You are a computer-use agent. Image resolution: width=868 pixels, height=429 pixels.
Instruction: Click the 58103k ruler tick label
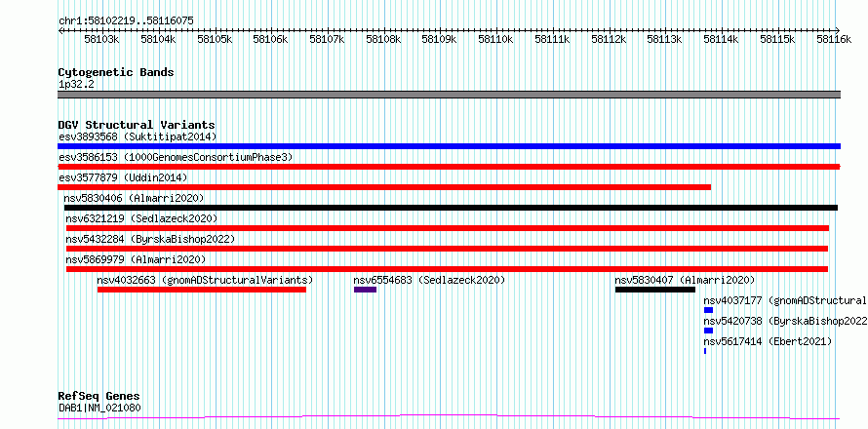(x=102, y=39)
